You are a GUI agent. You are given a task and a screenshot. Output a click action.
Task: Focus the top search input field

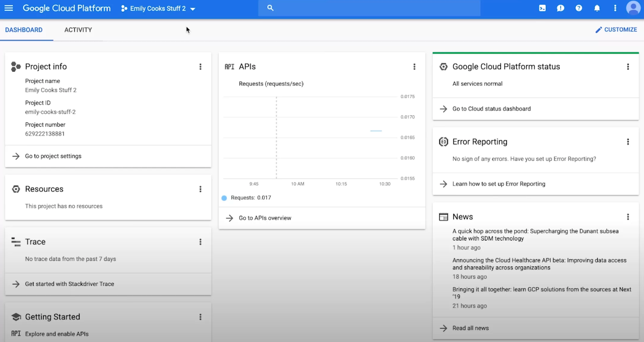pyautogui.click(x=369, y=8)
